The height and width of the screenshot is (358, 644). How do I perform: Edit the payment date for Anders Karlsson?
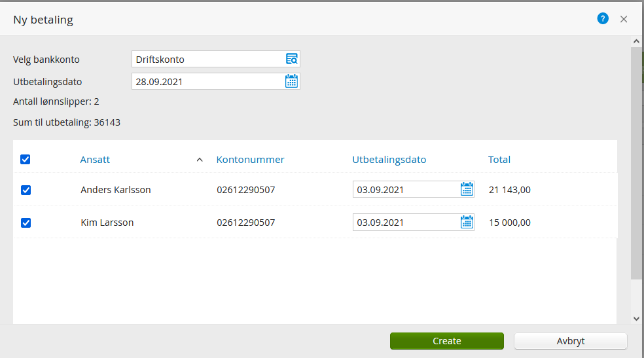[413, 189]
